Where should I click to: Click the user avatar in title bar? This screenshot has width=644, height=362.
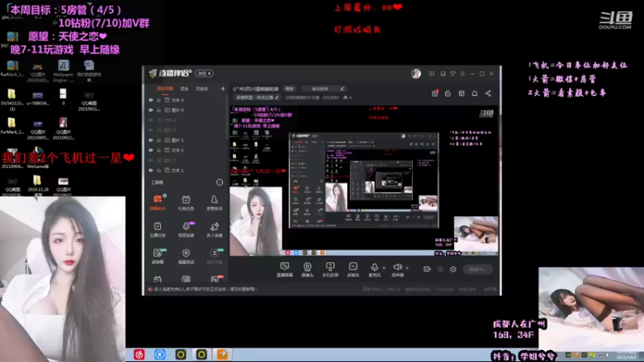tap(416, 73)
